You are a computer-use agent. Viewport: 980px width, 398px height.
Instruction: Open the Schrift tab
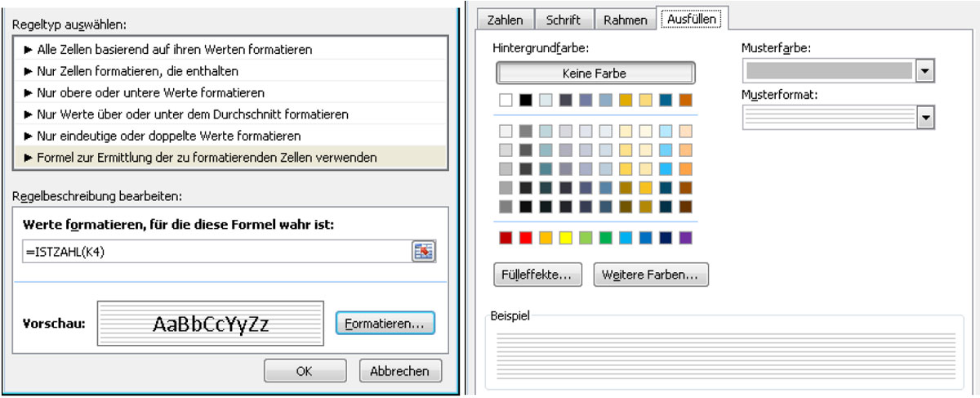coord(563,20)
